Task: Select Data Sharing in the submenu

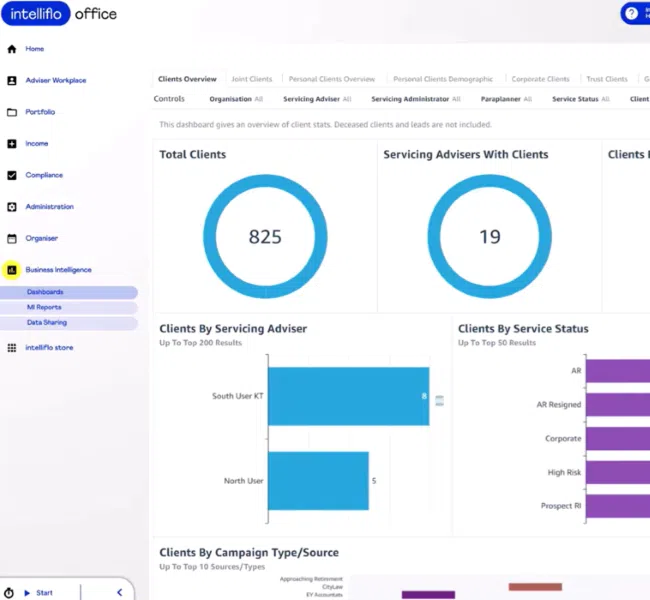Action: [47, 323]
